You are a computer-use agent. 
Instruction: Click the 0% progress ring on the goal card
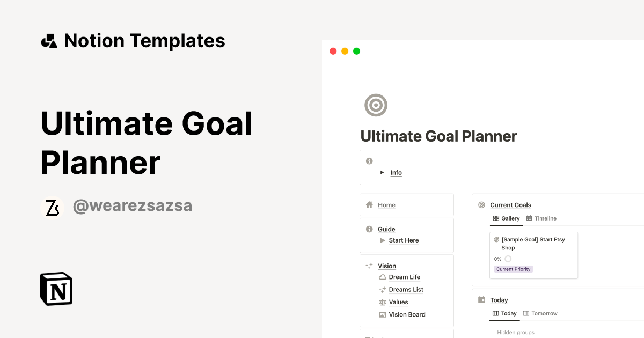point(508,259)
